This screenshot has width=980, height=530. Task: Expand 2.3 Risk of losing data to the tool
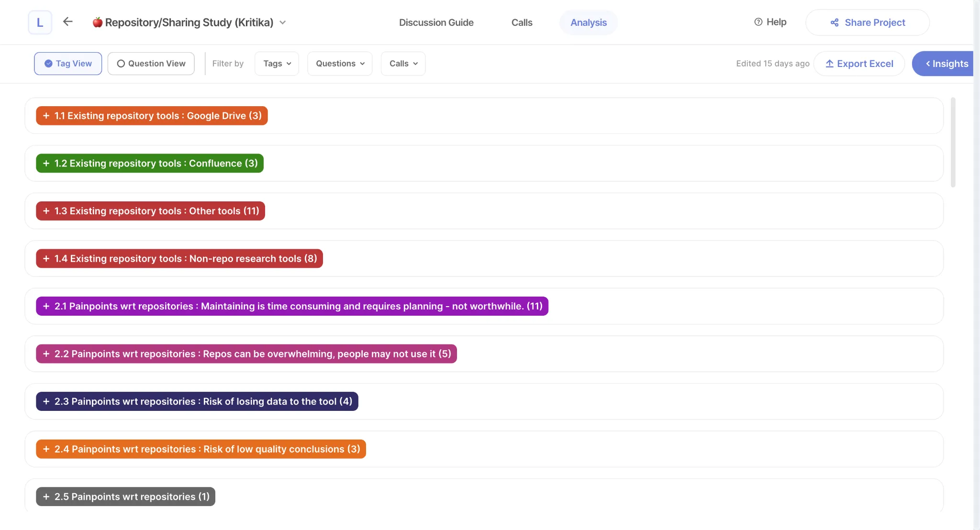197,401
